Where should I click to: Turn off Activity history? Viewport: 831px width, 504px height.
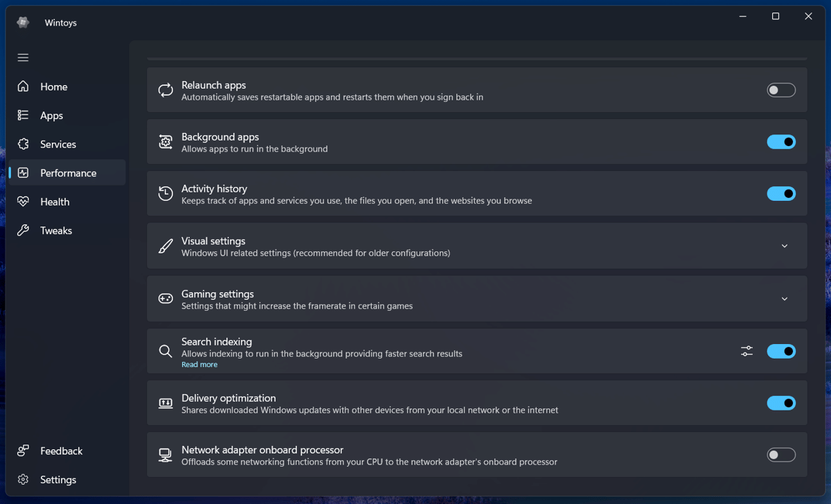pyautogui.click(x=781, y=193)
